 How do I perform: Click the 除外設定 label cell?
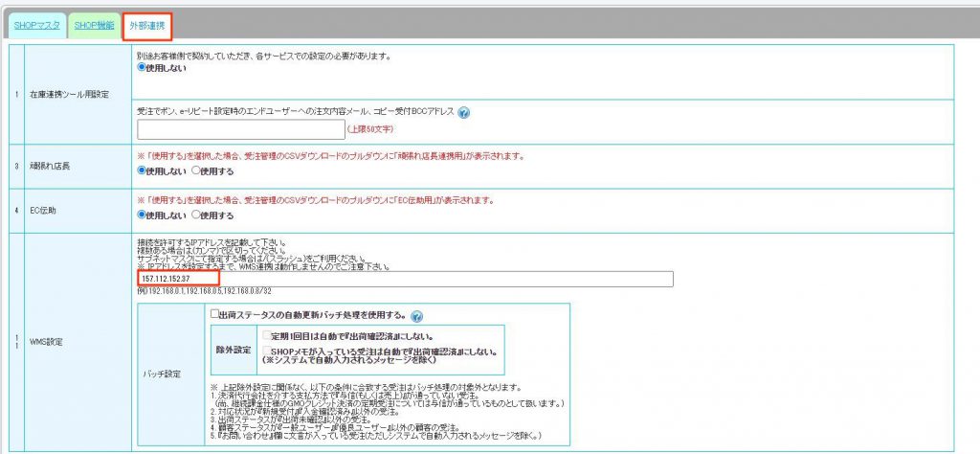click(234, 351)
